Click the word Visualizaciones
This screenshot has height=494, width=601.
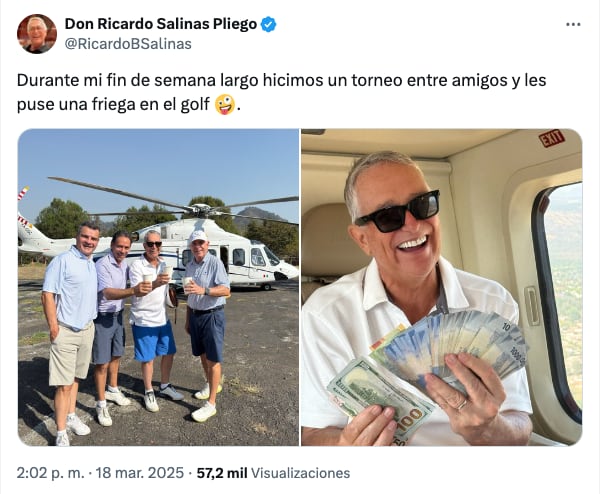(300, 473)
